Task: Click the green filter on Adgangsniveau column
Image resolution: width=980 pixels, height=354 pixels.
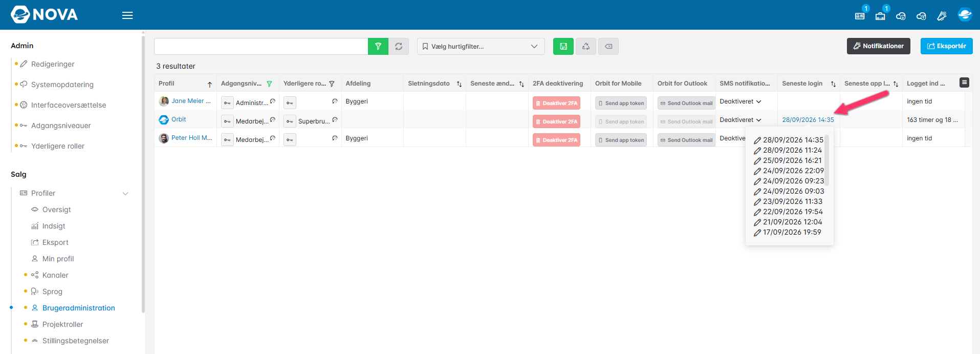Action: pos(269,84)
